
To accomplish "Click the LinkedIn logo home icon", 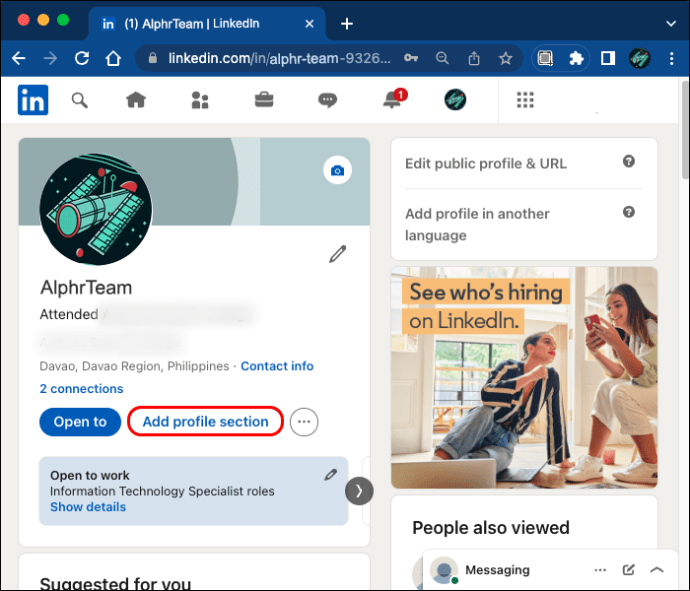I will coord(33,100).
